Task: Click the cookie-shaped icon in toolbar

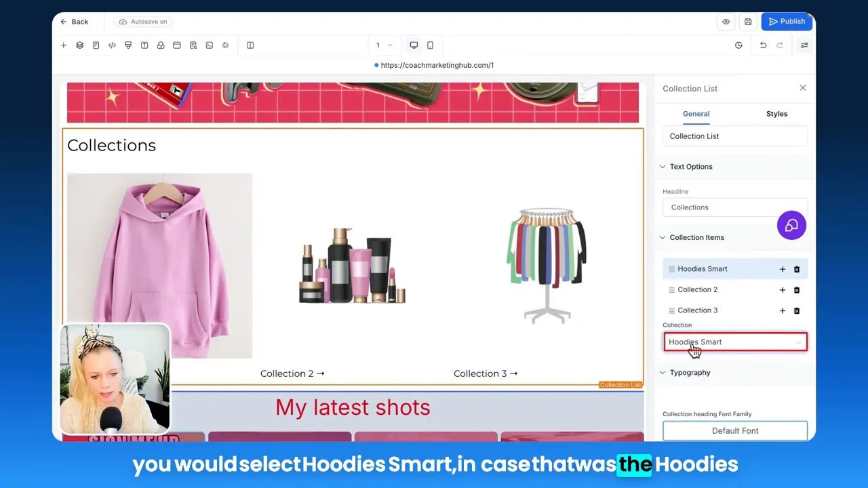Action: [x=226, y=45]
